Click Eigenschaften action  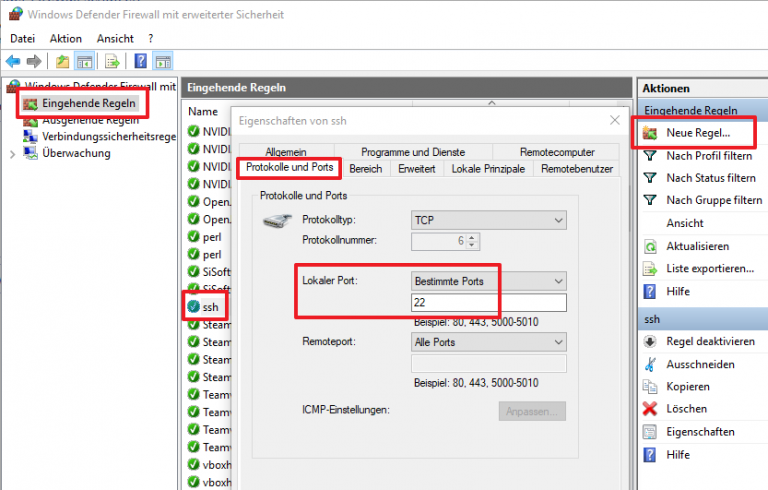point(700,432)
